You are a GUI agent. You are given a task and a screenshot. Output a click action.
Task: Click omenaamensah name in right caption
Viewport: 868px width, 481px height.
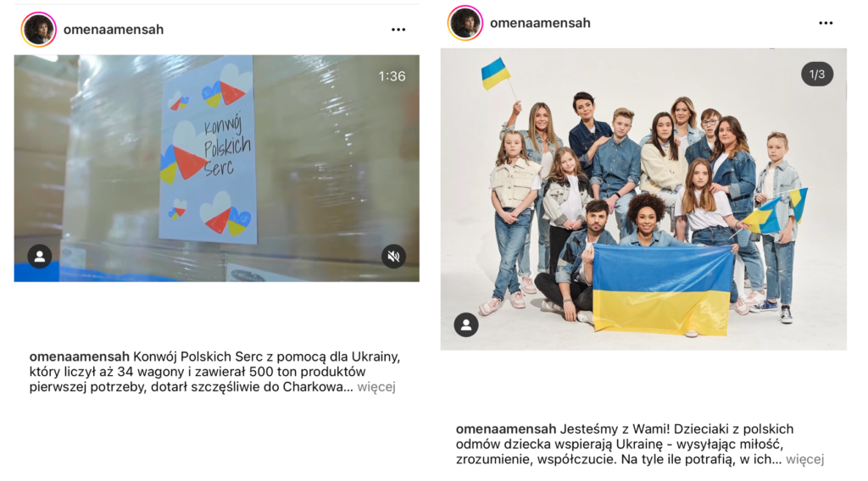pyautogui.click(x=506, y=429)
